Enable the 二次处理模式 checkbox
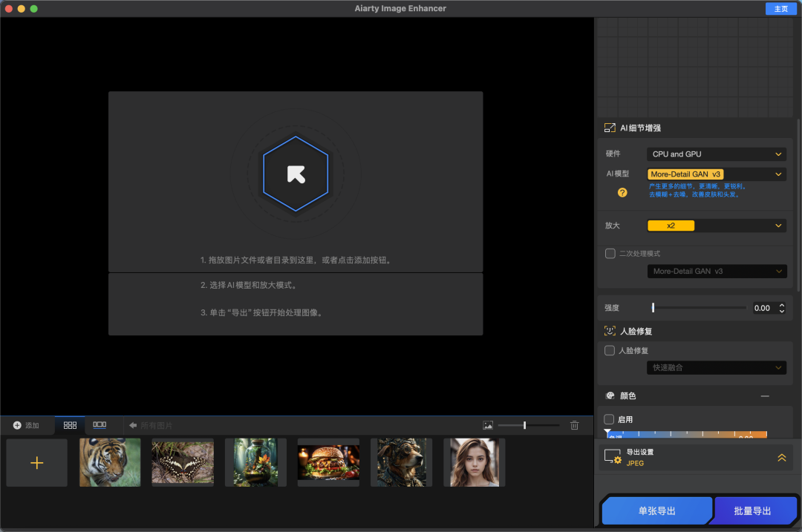This screenshot has width=802, height=532. coord(610,253)
